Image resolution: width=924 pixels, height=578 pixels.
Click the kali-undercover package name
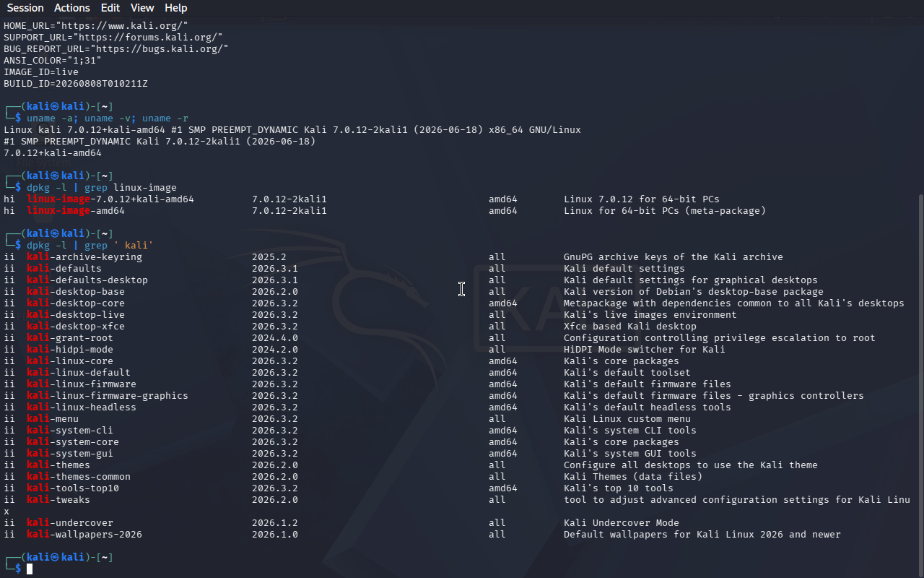click(70, 523)
